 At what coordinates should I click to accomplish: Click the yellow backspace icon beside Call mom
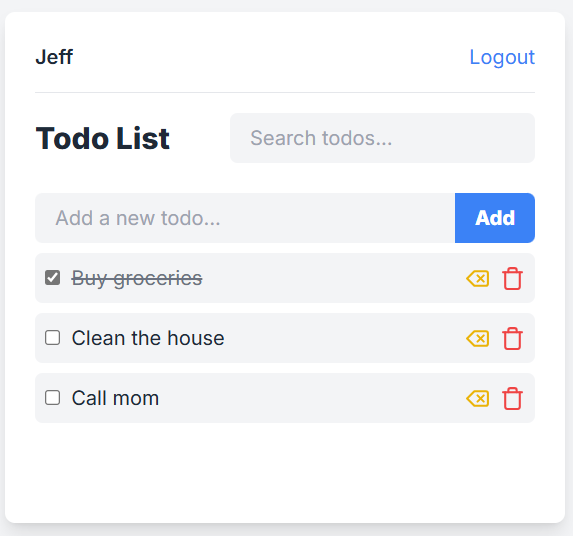[x=478, y=399]
